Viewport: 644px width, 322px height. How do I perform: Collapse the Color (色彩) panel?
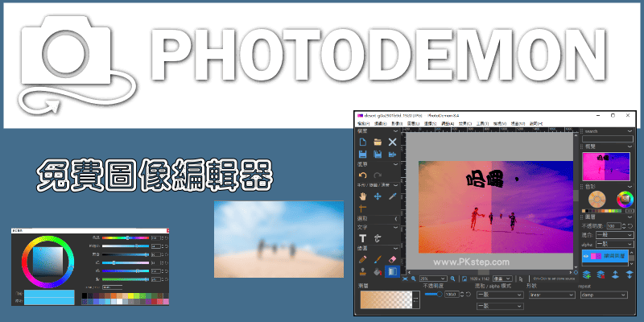tap(630, 187)
